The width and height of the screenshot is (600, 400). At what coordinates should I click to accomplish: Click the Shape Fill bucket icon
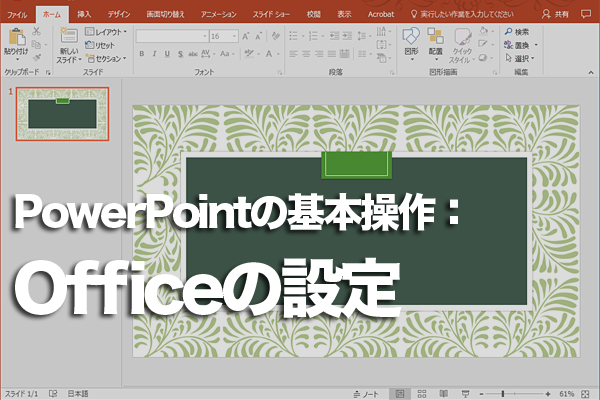tap(484, 31)
